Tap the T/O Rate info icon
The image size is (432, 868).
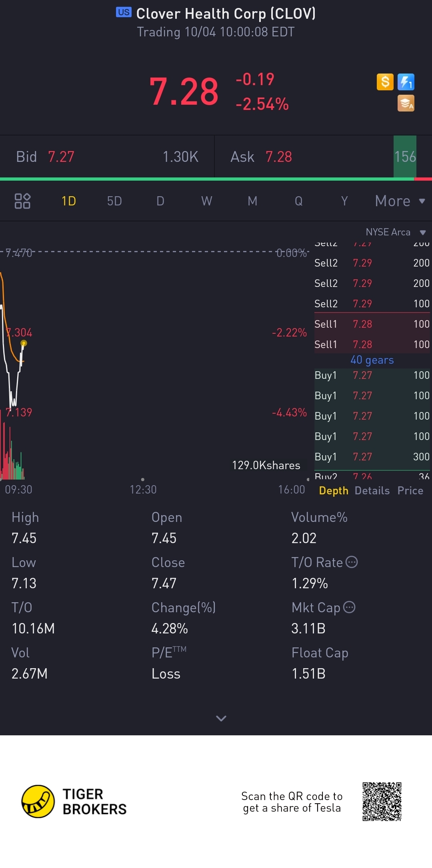tap(352, 562)
